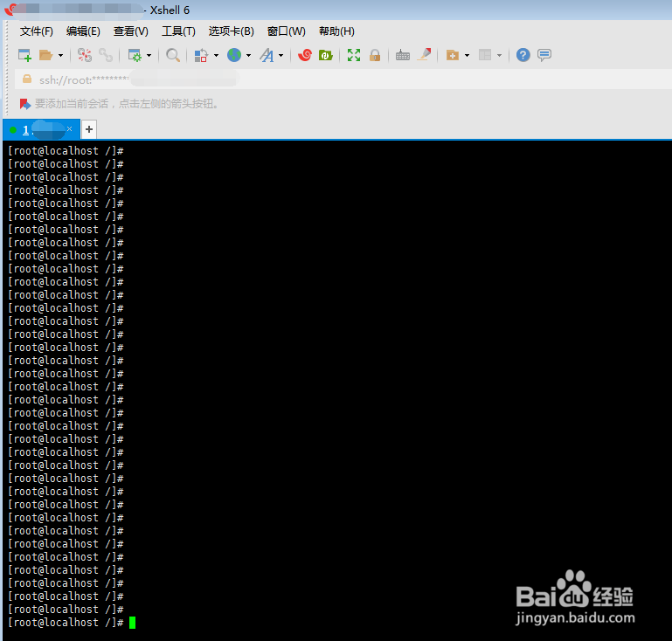This screenshot has height=641, width=672.
Task: Click the Highlight pen icon
Action: click(425, 54)
